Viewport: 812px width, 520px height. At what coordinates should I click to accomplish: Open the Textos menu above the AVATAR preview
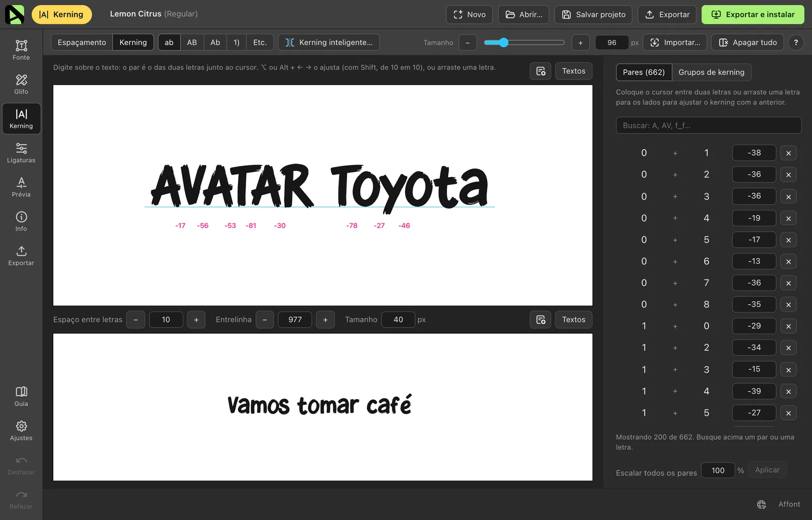pyautogui.click(x=573, y=71)
